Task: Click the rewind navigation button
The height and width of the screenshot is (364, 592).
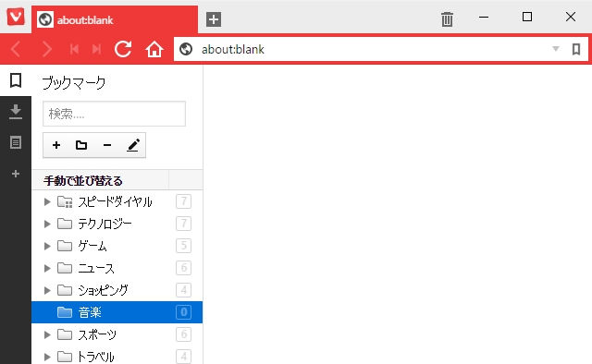Action: [x=74, y=49]
